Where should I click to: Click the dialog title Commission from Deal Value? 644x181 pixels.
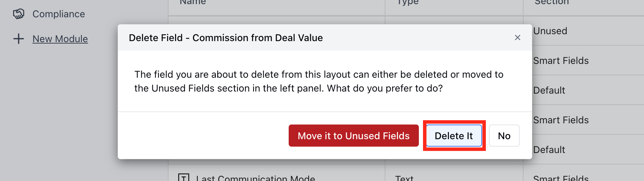click(258, 38)
